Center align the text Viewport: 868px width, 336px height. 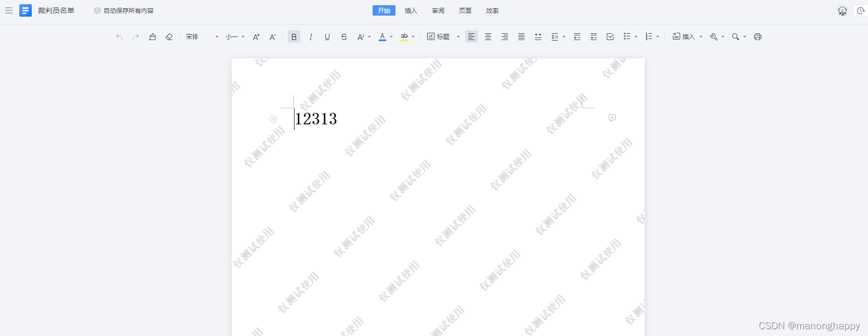coord(488,37)
